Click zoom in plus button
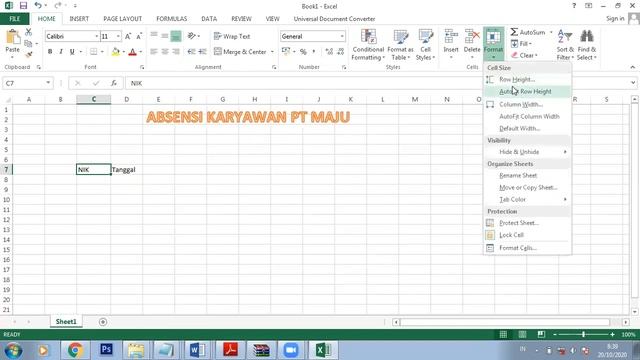 click(612, 334)
